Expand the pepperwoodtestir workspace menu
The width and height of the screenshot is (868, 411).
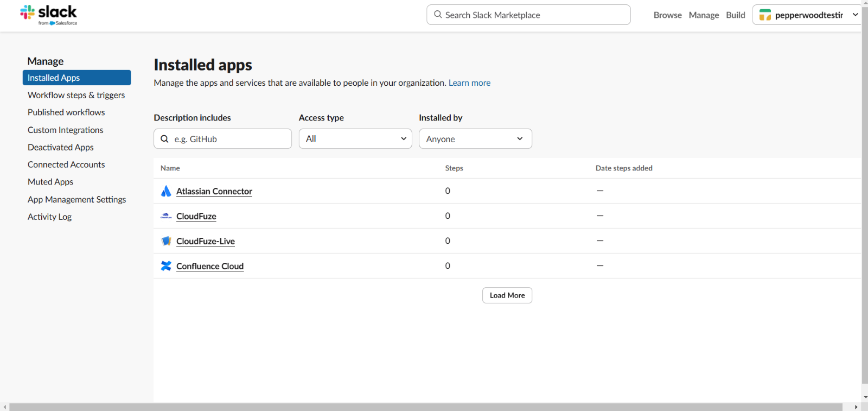click(x=855, y=15)
